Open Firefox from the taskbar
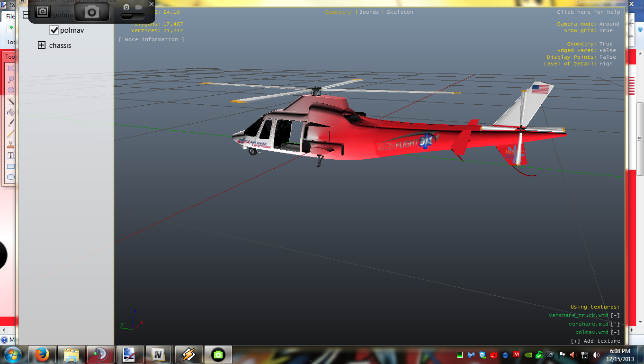 tap(42, 355)
